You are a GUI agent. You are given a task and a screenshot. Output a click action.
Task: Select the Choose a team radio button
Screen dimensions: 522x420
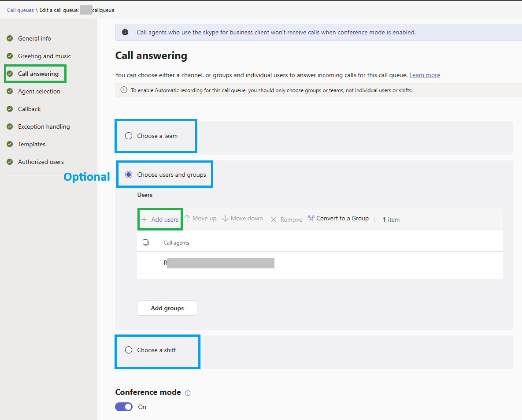(129, 136)
